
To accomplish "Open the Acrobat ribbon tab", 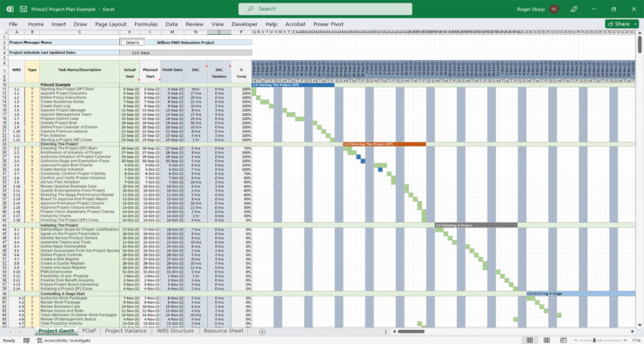I will pos(295,24).
